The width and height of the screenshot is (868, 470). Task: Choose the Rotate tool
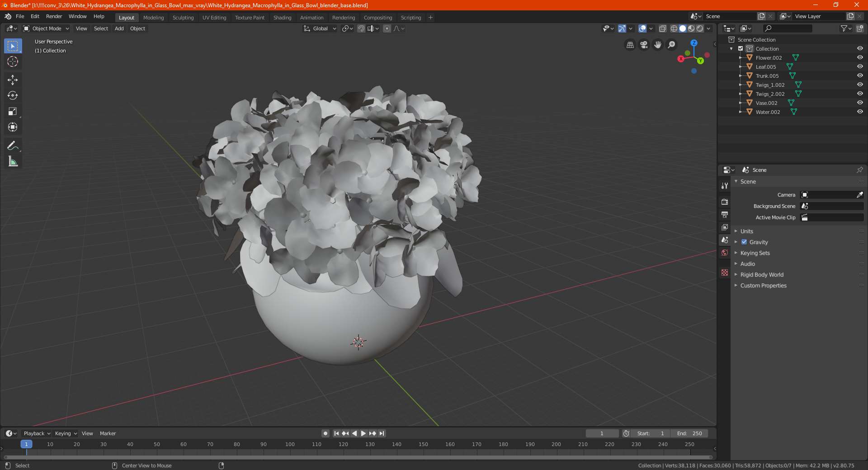pyautogui.click(x=13, y=95)
